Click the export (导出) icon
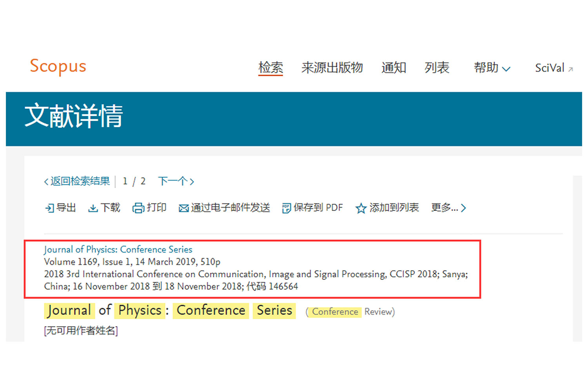 (50, 208)
